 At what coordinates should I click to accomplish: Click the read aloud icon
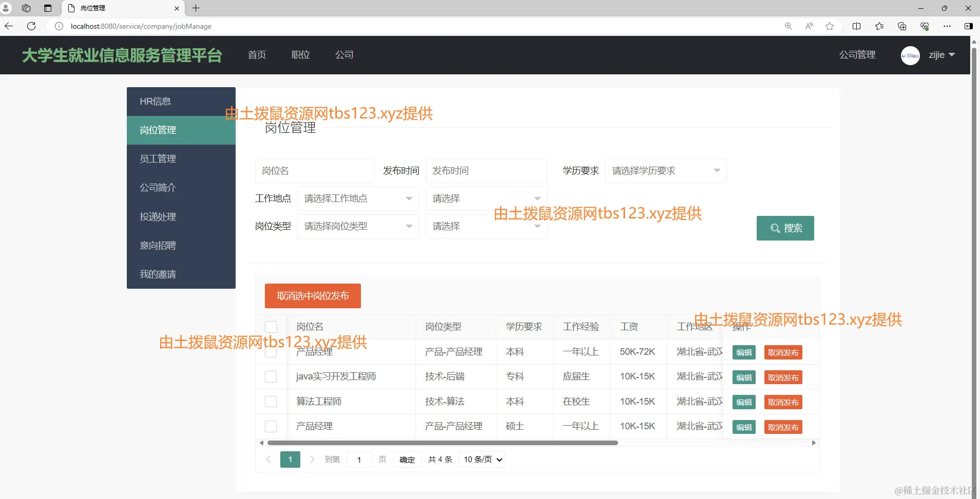click(809, 26)
